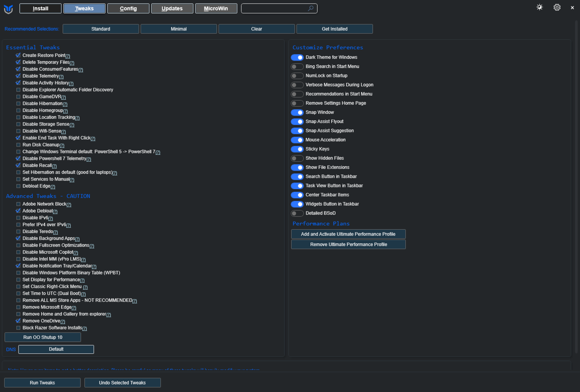Open help tooltip for Disable Telemetry
The image size is (580, 392).
click(61, 77)
